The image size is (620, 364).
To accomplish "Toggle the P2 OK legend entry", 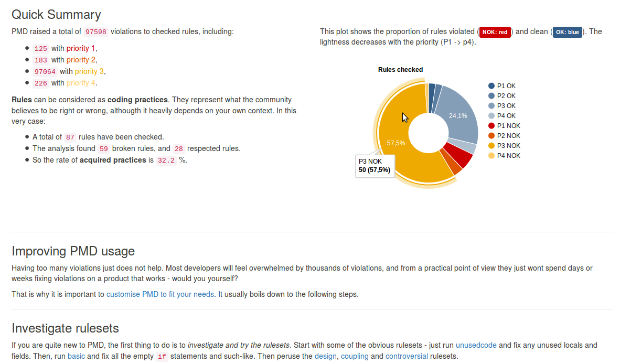I will [x=506, y=96].
